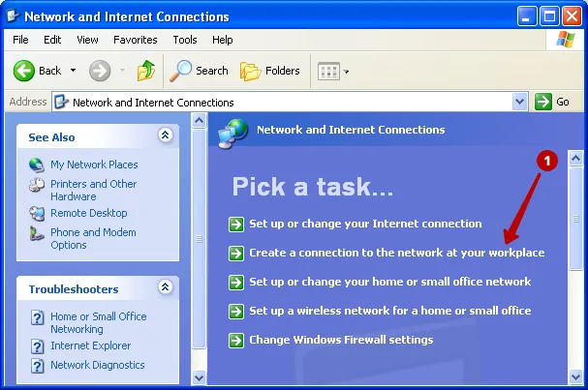Image resolution: width=588 pixels, height=390 pixels.
Task: Select Set up home or small office network
Action: pyautogui.click(x=390, y=282)
